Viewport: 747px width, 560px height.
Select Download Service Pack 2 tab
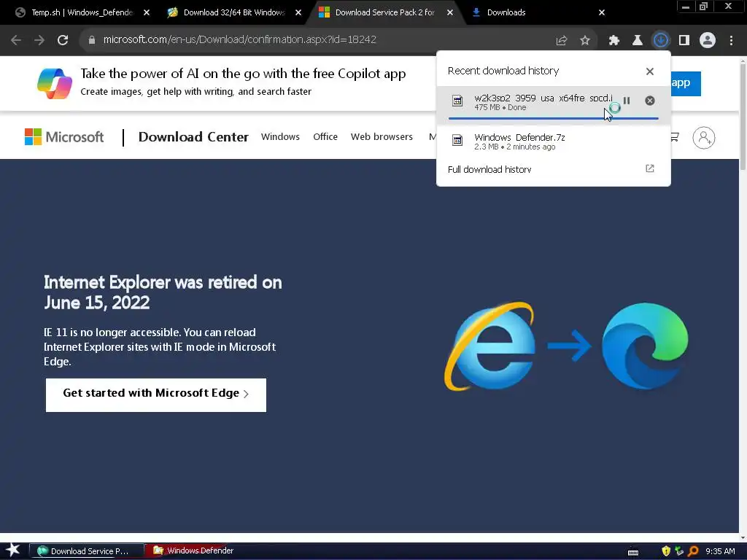tap(385, 13)
